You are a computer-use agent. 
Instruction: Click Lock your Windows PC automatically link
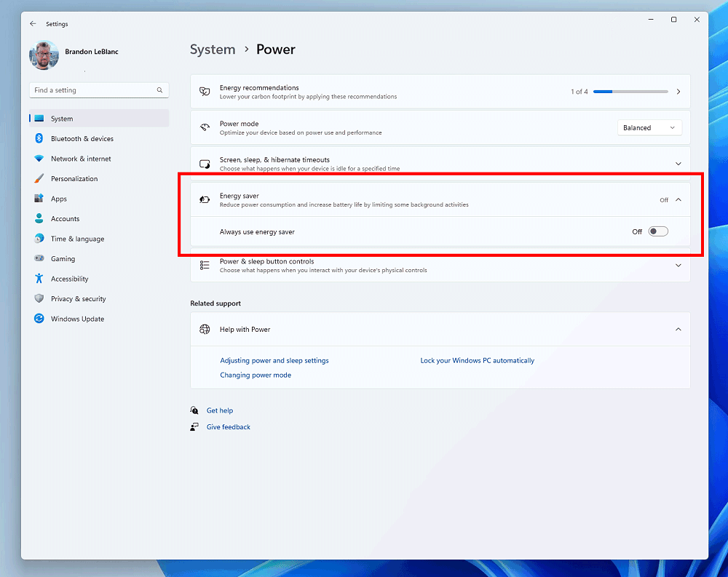[477, 361]
